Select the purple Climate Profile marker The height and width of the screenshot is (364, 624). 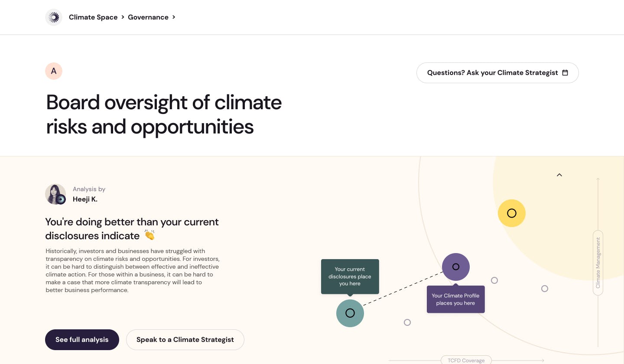456,267
